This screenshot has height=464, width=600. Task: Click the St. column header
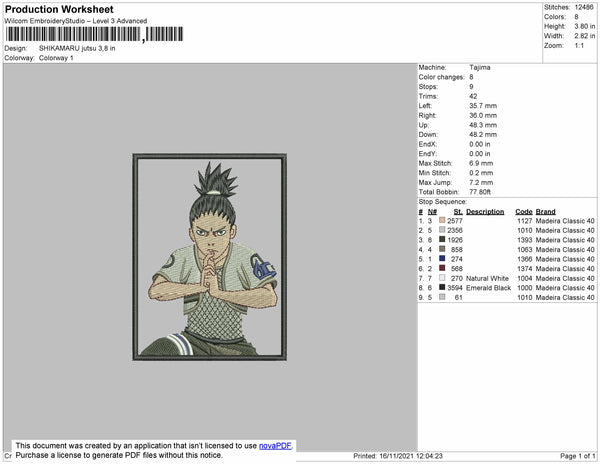[458, 212]
